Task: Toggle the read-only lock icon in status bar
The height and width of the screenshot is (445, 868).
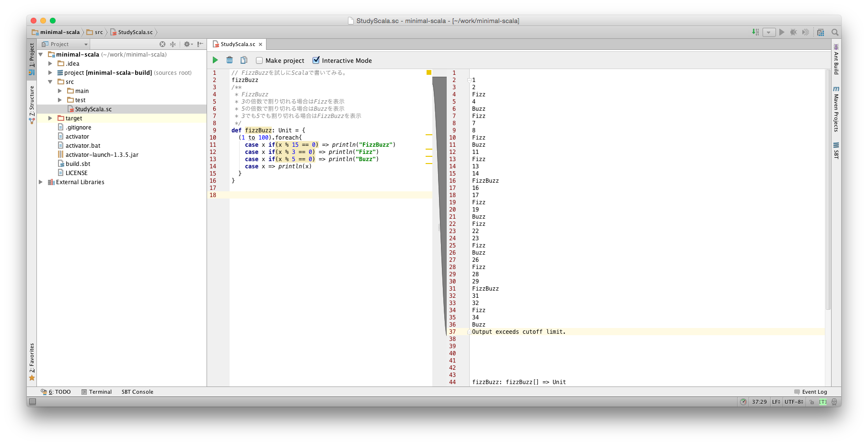Action: pyautogui.click(x=812, y=402)
